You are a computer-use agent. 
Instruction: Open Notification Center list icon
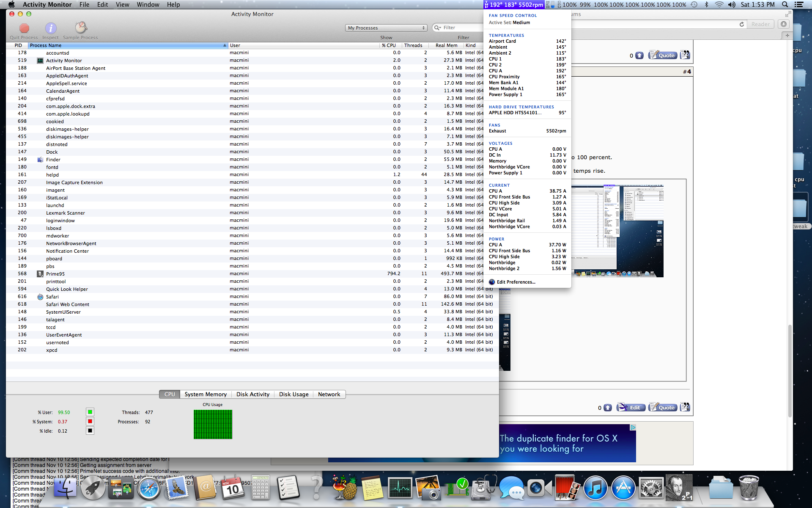(x=799, y=5)
